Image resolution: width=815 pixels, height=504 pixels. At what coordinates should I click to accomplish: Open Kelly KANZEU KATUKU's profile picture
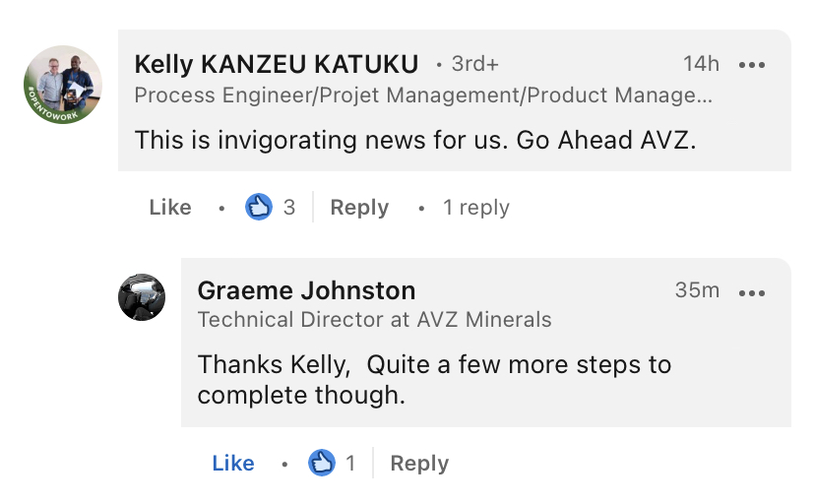click(x=63, y=85)
